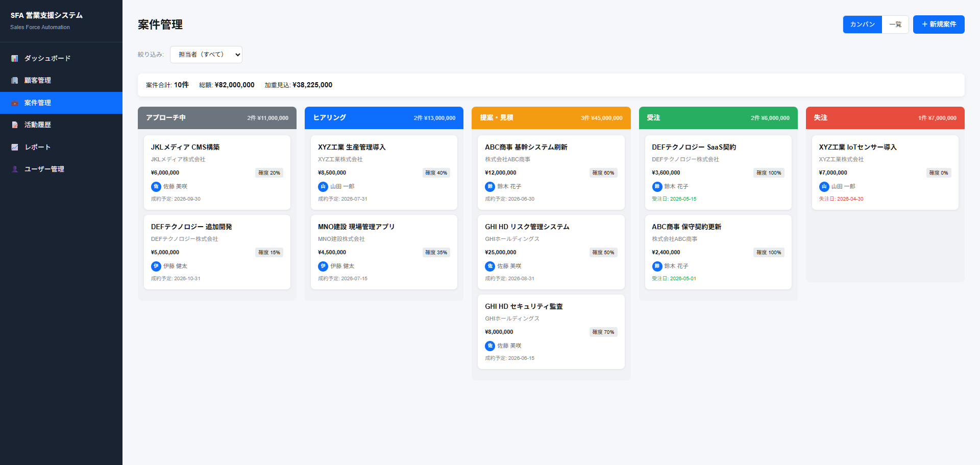Go to ダッシュボード menu item
The width and height of the screenshot is (980, 465).
[x=61, y=58]
